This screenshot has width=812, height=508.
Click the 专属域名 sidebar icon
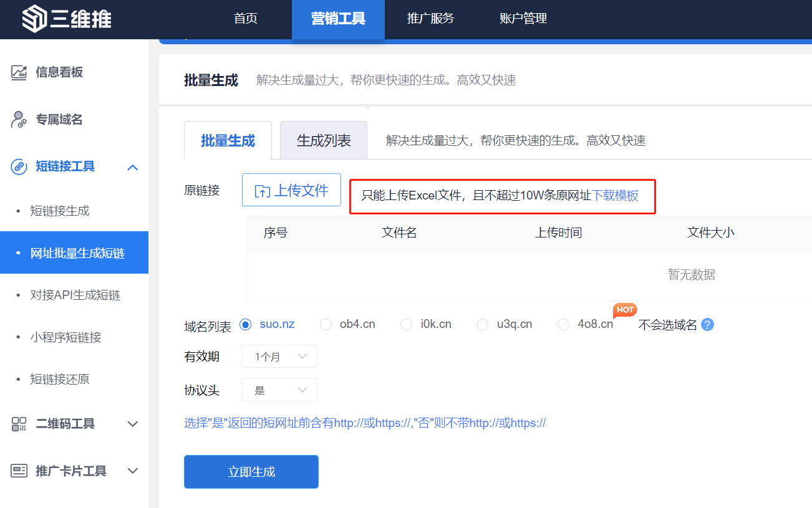click(19, 120)
